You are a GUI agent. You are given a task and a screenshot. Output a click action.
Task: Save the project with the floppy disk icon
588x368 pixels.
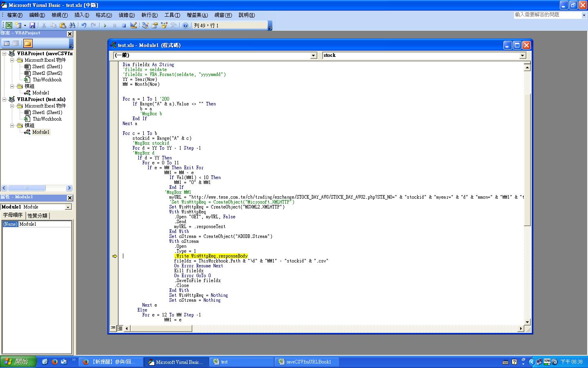[x=32, y=25]
